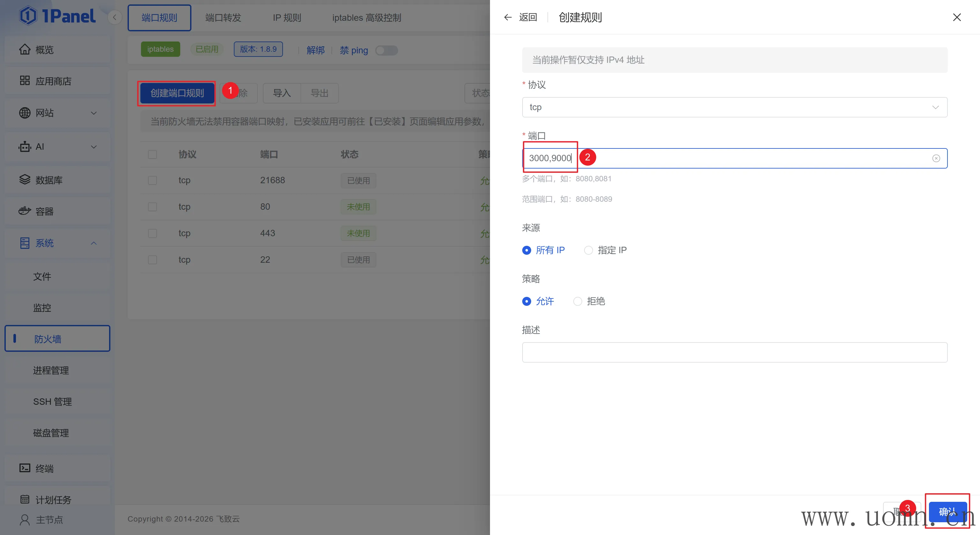Collapse the 系统 sidebar section
This screenshot has height=535, width=980.
coord(57,243)
